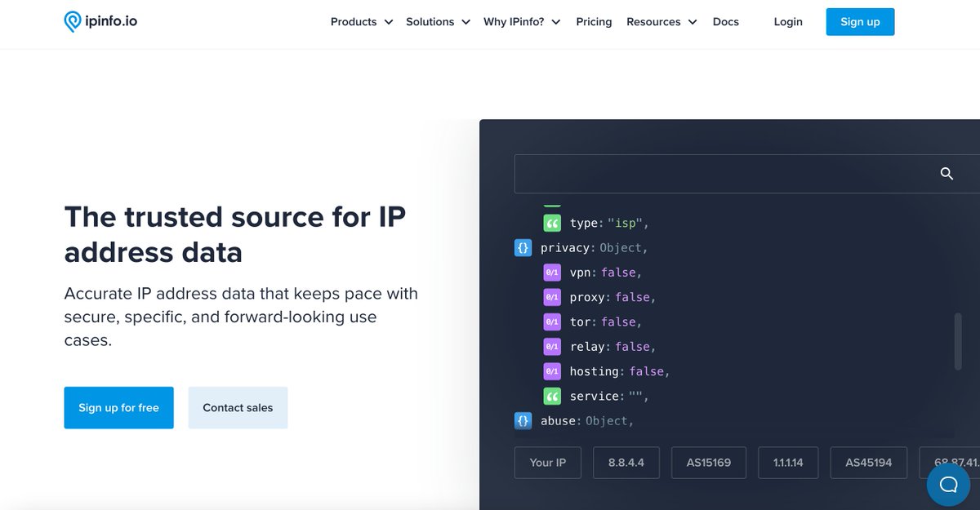Select the 1.1.1.14 example chip

[x=788, y=463]
